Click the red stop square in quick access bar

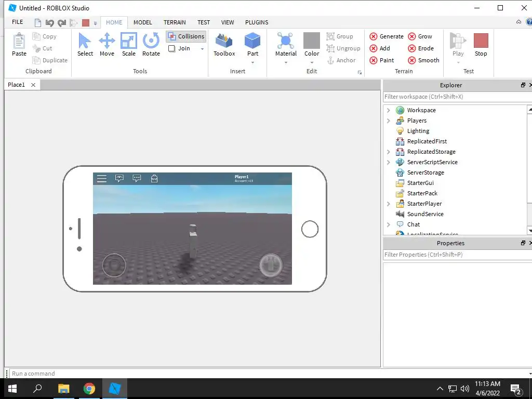pos(86,23)
